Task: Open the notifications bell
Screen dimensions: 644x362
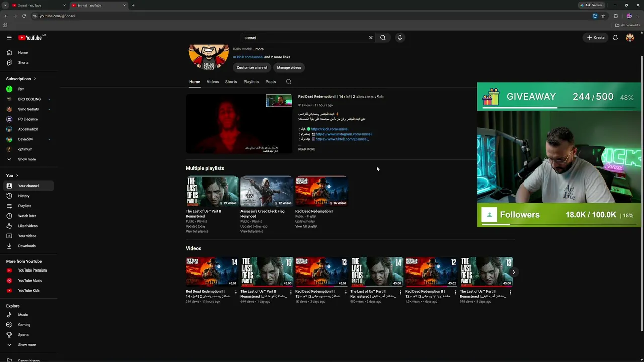Action: point(615,38)
